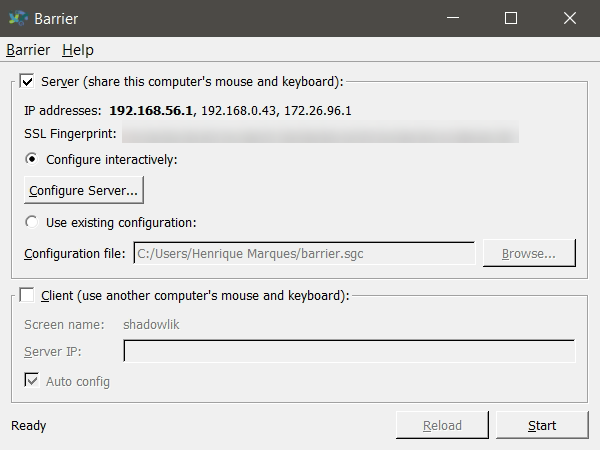Click the Server IP input field

(349, 351)
